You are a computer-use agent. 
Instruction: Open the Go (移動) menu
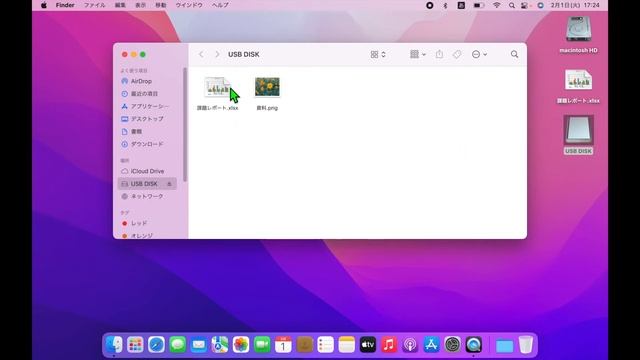[x=161, y=5]
